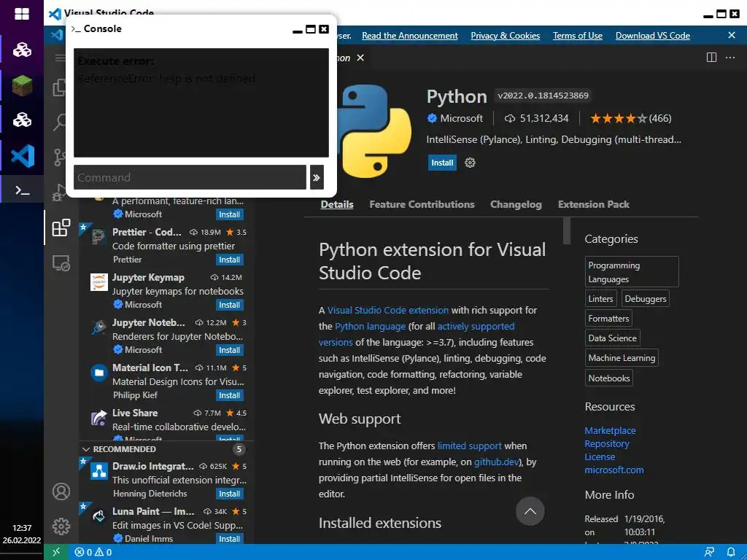747x560 pixels.
Task: Select the Data Science category tag
Action: tap(612, 338)
